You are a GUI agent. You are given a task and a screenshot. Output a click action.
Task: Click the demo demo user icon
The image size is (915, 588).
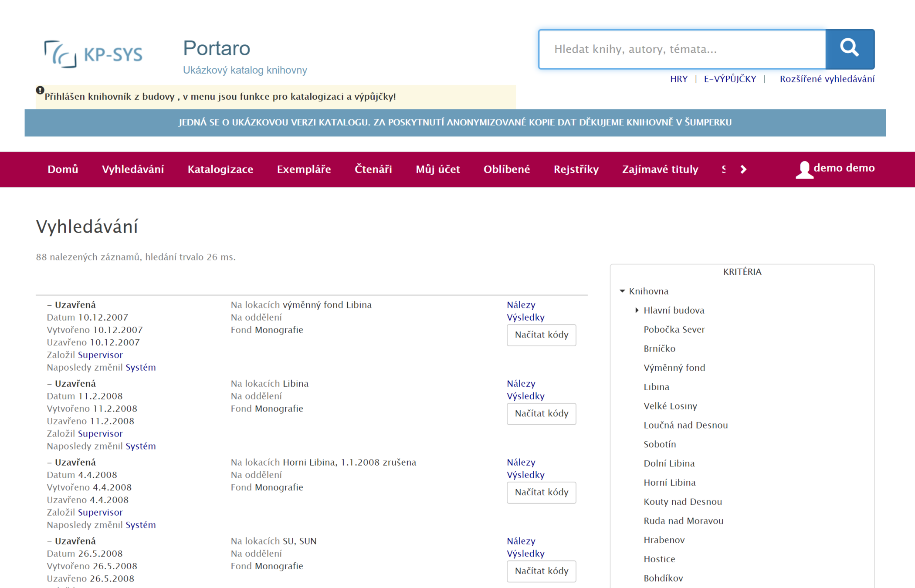click(804, 169)
